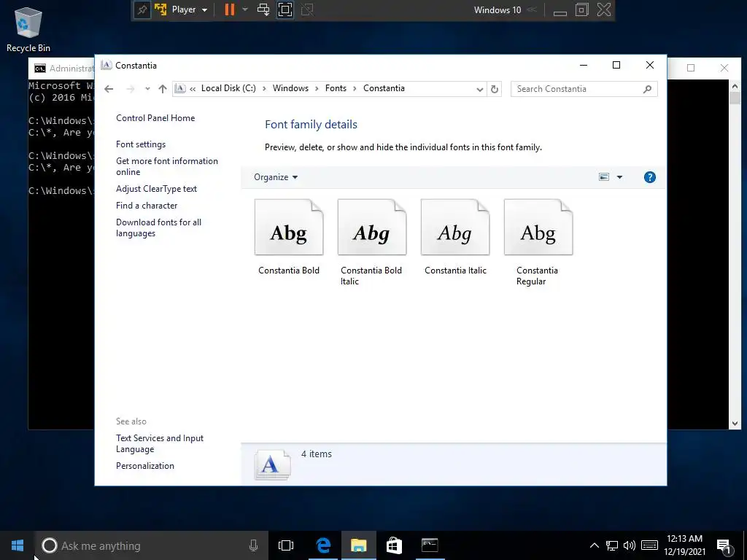747x560 pixels.
Task: Click the volume speaker tray icon
Action: [x=629, y=545]
